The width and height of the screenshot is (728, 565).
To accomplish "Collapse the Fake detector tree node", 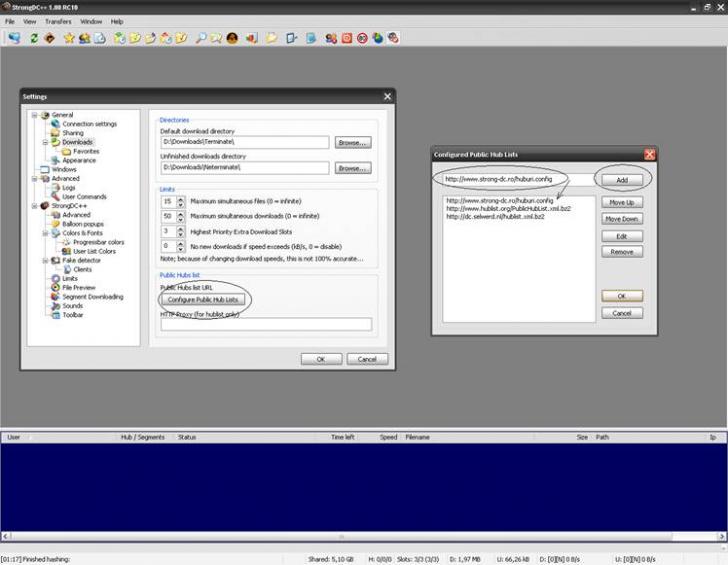I will tap(45, 260).
